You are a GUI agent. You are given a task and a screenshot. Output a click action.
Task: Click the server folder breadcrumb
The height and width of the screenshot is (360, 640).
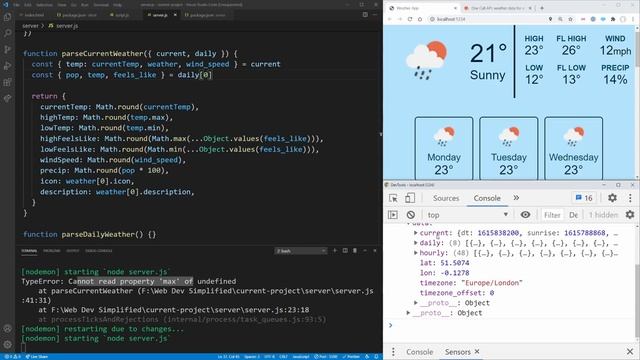(30, 26)
